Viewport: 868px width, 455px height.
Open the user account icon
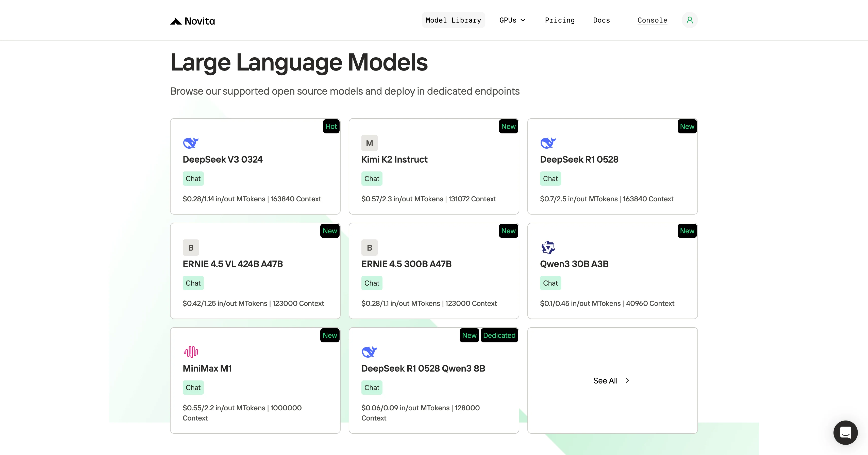click(x=689, y=20)
